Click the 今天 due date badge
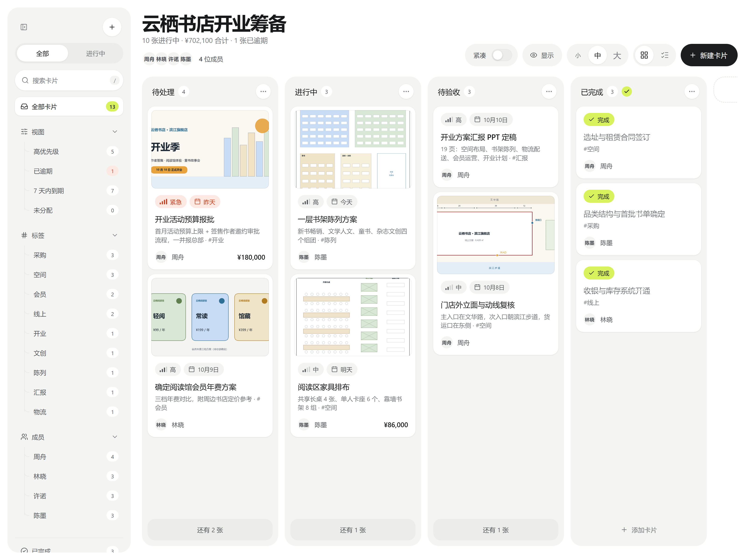Image resolution: width=747 pixels, height=560 pixels. tap(342, 202)
